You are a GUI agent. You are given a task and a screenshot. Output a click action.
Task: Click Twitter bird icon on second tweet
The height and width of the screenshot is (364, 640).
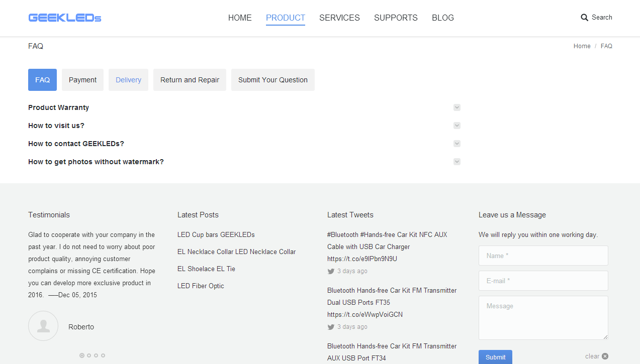click(331, 327)
